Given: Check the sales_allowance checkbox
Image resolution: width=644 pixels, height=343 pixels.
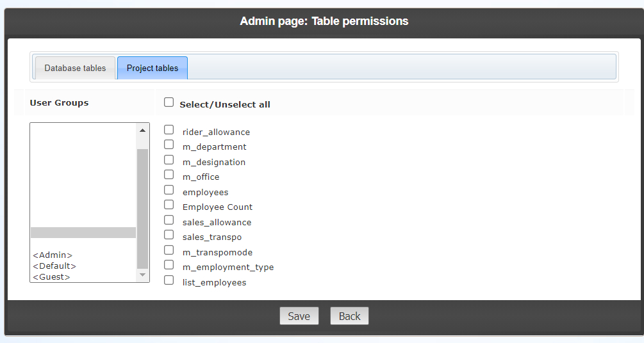Looking at the screenshot, I should click(169, 220).
